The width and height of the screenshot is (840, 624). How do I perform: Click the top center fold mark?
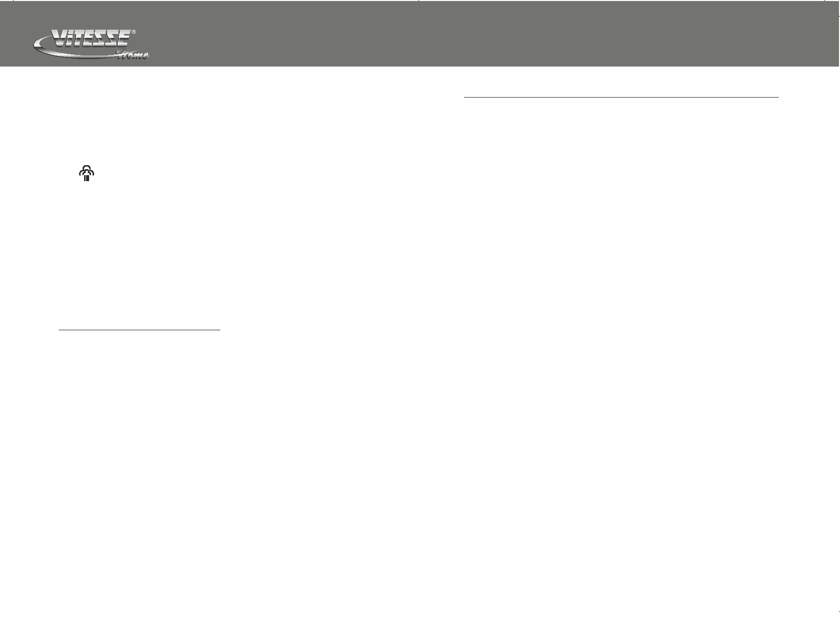pos(418,2)
